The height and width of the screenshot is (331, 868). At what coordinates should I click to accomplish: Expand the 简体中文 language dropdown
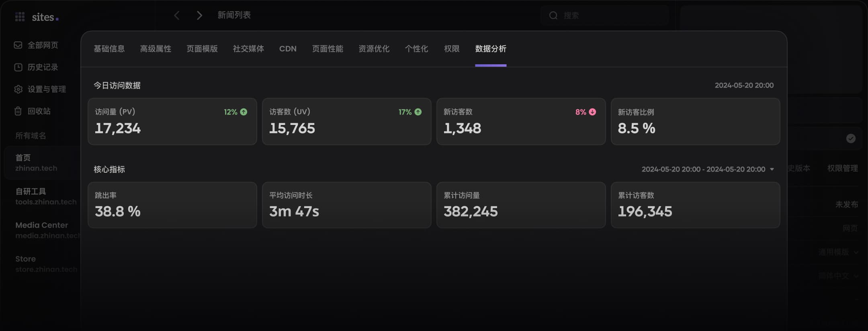pos(838,276)
